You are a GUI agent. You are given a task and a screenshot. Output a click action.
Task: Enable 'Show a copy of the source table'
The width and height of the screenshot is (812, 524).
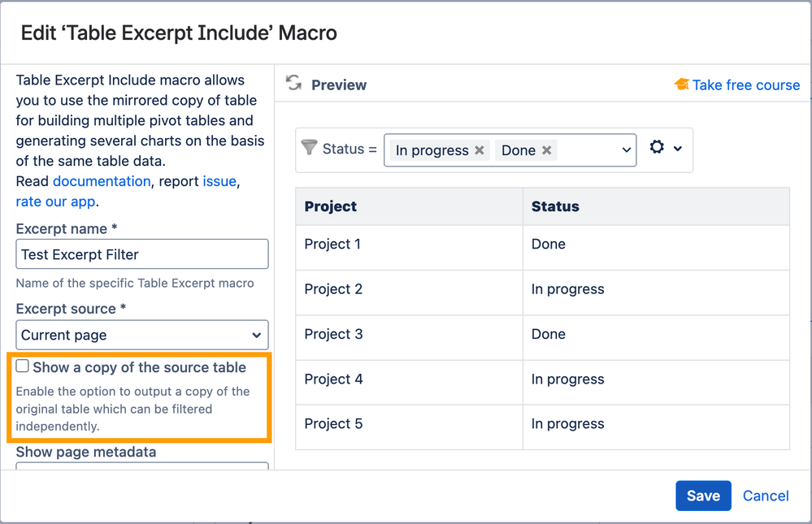click(22, 366)
